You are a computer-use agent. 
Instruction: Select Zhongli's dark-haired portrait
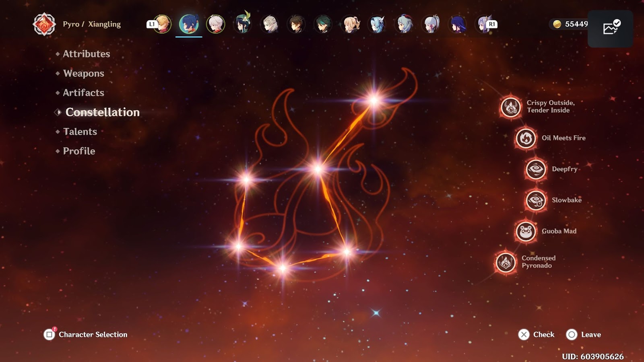pyautogui.click(x=297, y=24)
